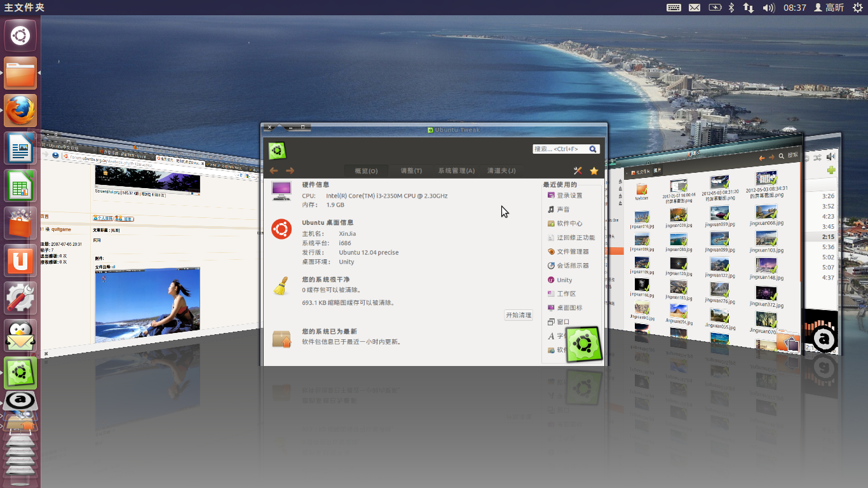Open the penguin mail app in the launcher

20,335
